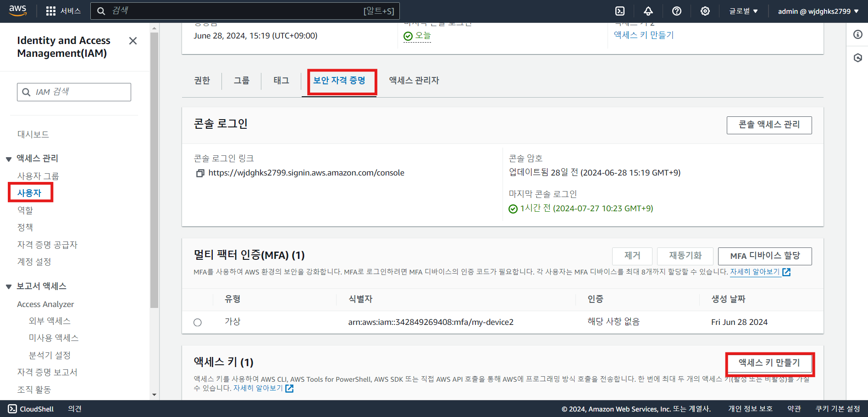Select the 가상 MFA device radio button
868x417 pixels.
(x=198, y=322)
